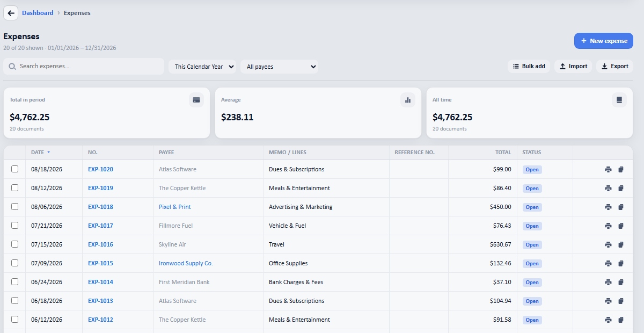
Task: Click the search magnifier icon
Action: click(12, 67)
